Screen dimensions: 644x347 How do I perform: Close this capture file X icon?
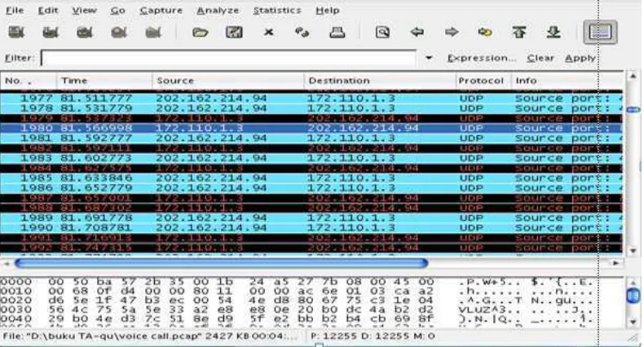point(269,32)
